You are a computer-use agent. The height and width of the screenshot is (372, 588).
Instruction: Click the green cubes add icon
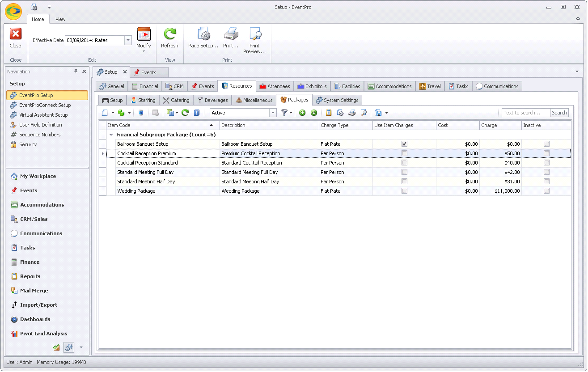tap(121, 113)
